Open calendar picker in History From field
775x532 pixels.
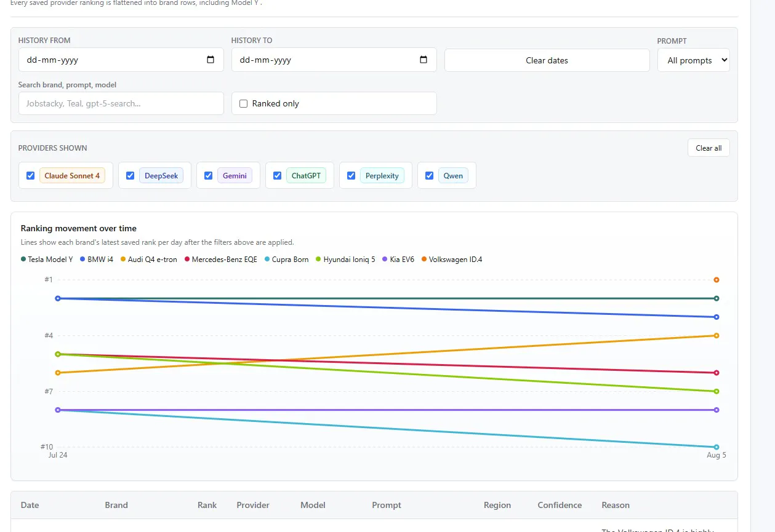pyautogui.click(x=211, y=60)
